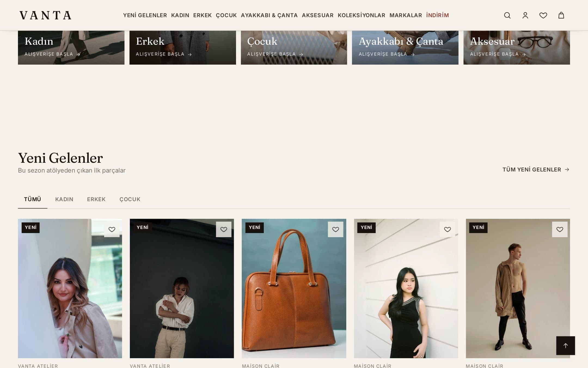The width and height of the screenshot is (588, 368).
Task: Favorite the first product with trench coat
Action: point(112,230)
